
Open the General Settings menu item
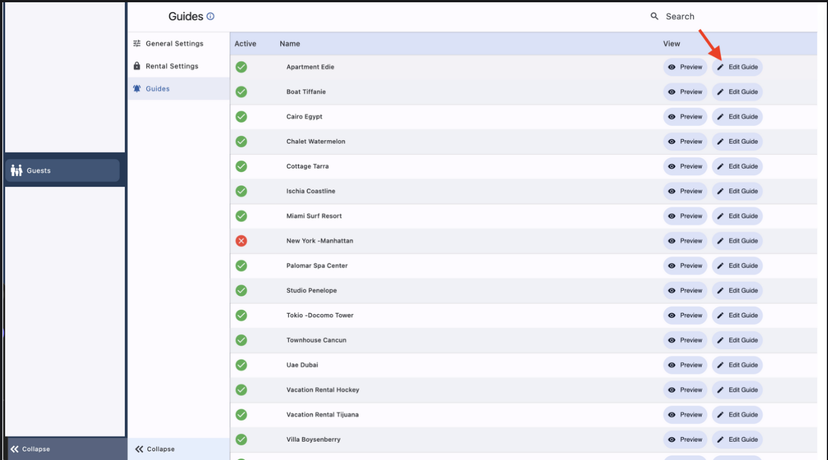(174, 44)
